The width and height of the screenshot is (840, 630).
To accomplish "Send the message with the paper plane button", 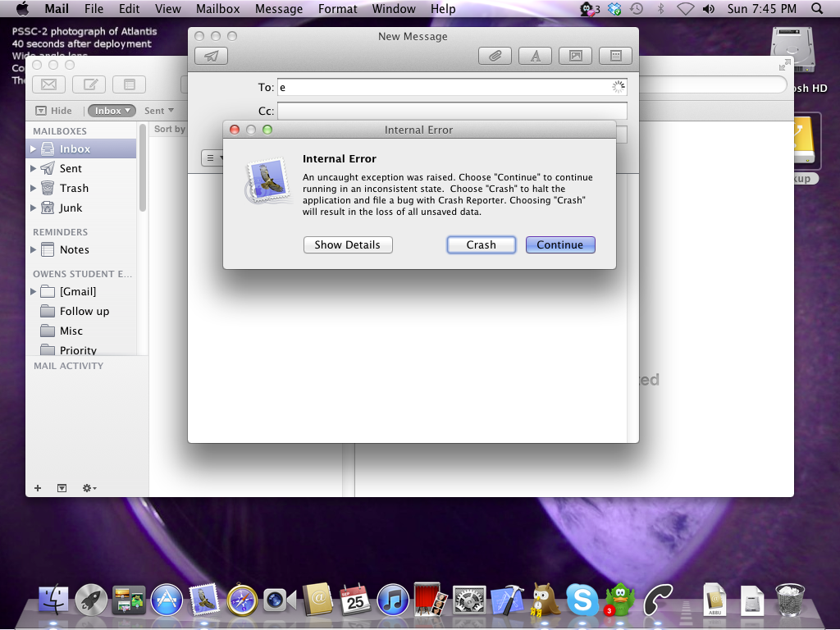I will pos(211,56).
